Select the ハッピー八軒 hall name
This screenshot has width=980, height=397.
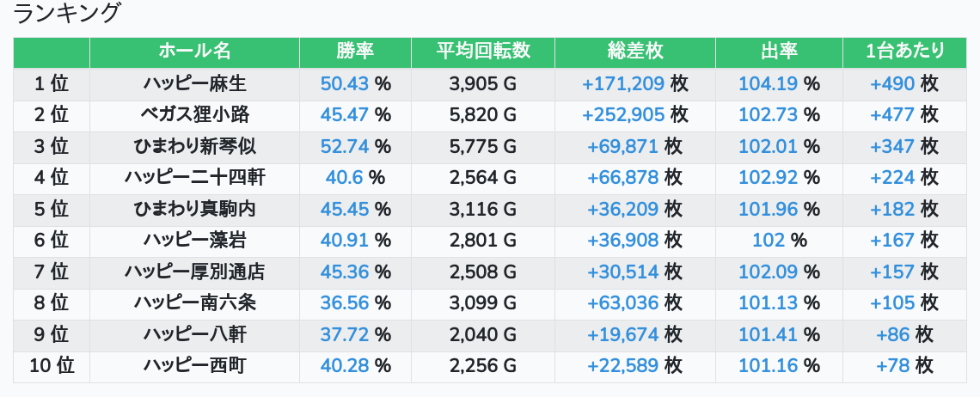point(194,335)
